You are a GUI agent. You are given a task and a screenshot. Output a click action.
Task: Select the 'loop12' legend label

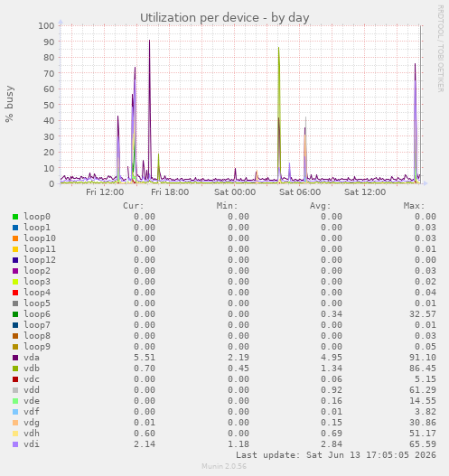[40, 260]
